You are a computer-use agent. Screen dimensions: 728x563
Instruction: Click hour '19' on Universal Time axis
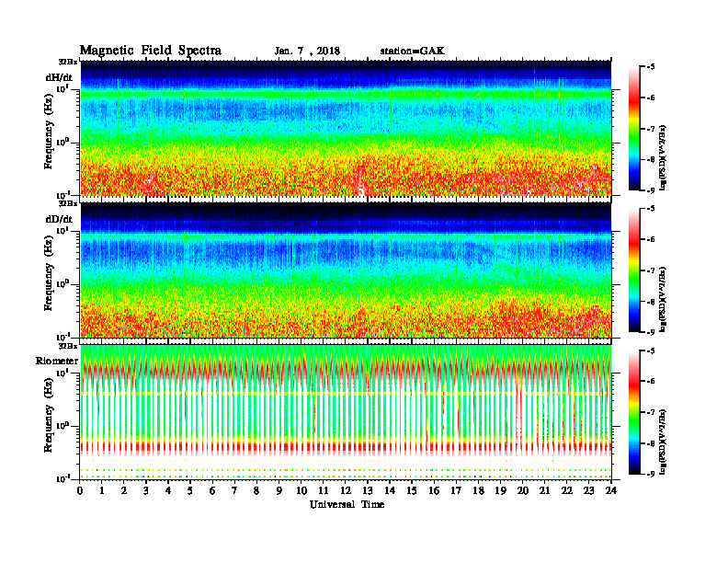click(500, 491)
